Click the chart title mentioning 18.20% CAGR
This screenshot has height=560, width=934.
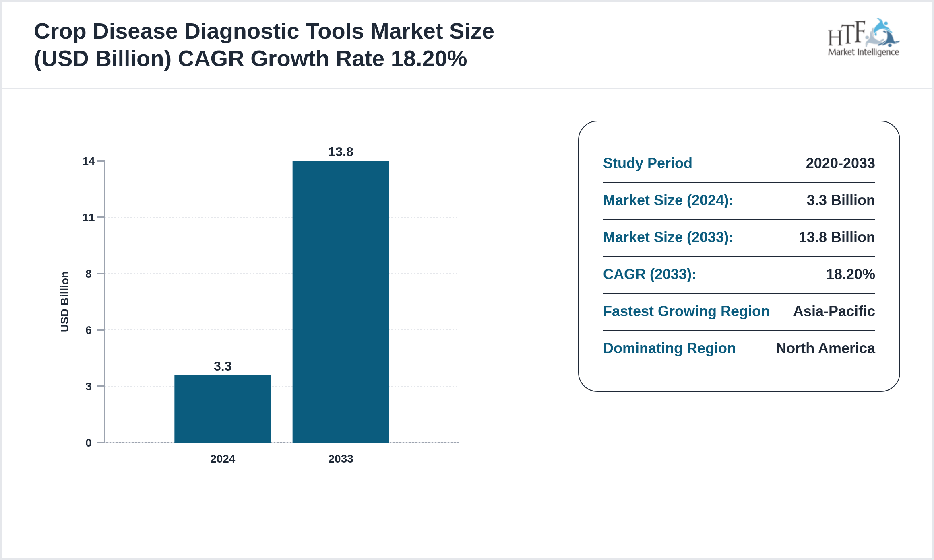point(264,44)
